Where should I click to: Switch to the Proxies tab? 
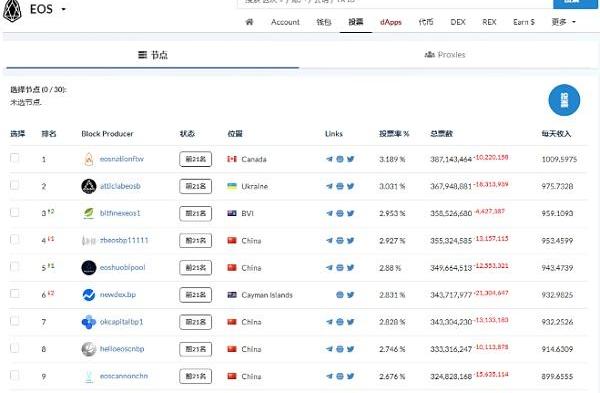(x=445, y=55)
